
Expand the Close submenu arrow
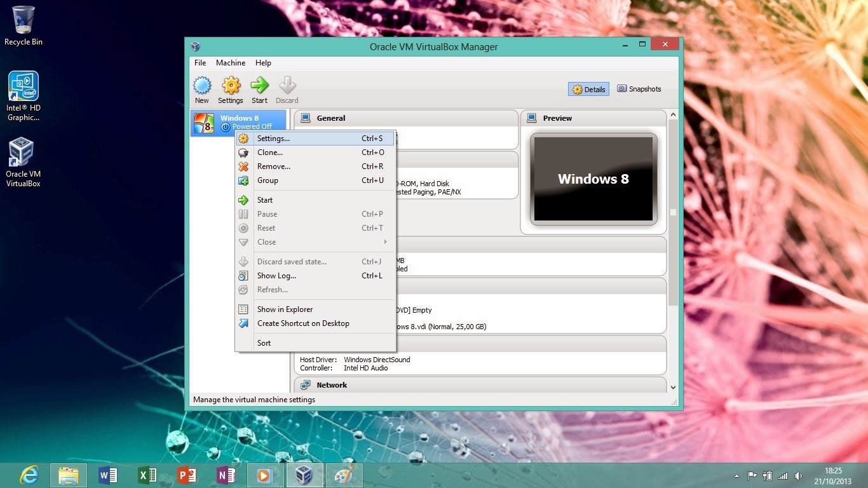386,242
